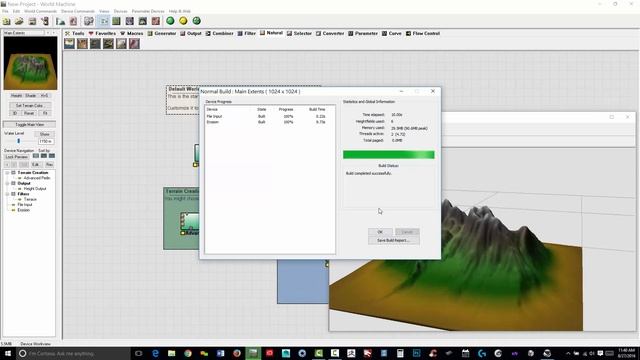Screen dimensions: 640x360
Task: Click the green build progress bar
Action: tap(389, 155)
